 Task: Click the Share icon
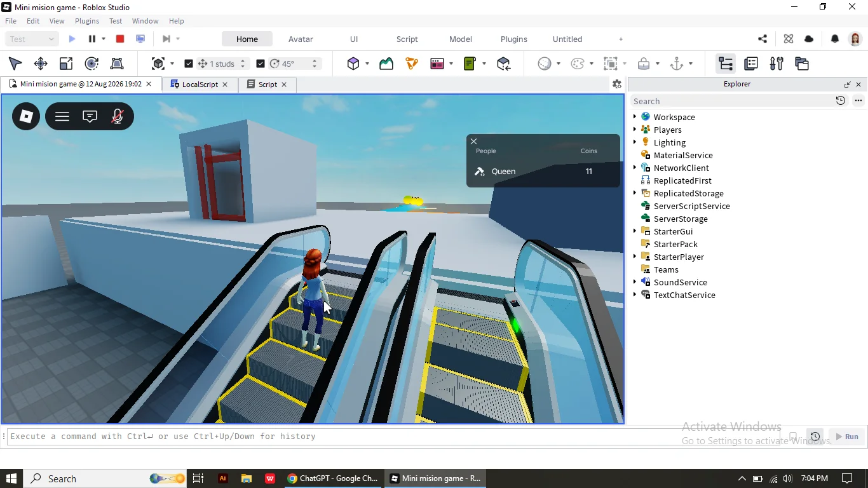tap(763, 39)
